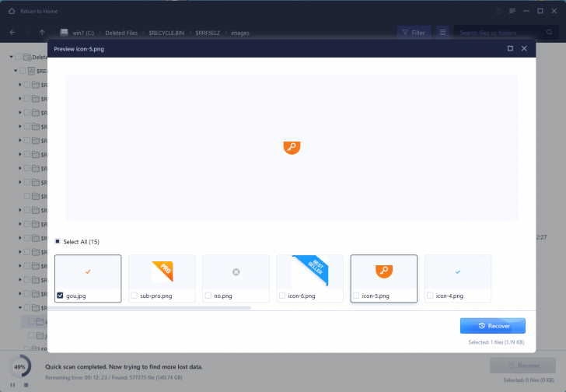Stop the scan in progress
Viewport: 566px width, 392px height.
(26, 385)
